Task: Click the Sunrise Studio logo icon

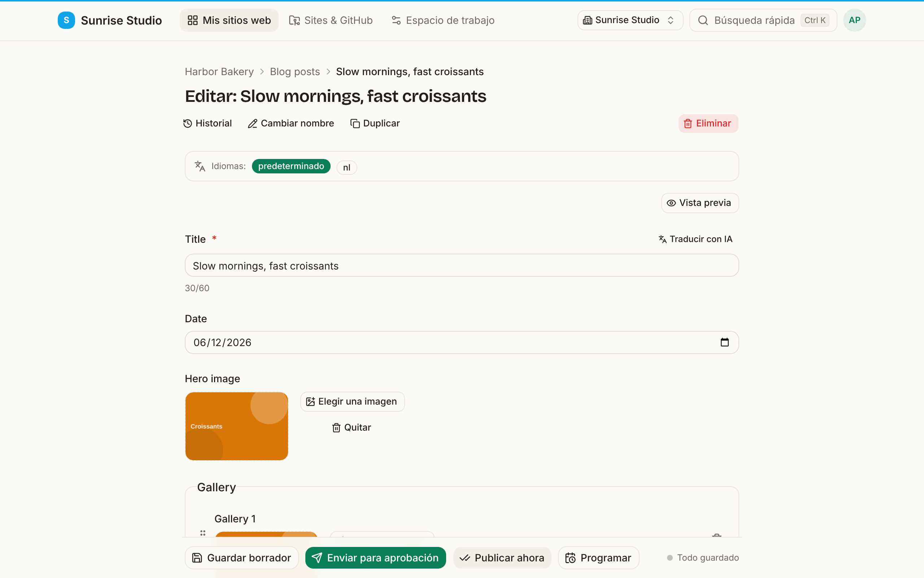Action: tap(66, 20)
